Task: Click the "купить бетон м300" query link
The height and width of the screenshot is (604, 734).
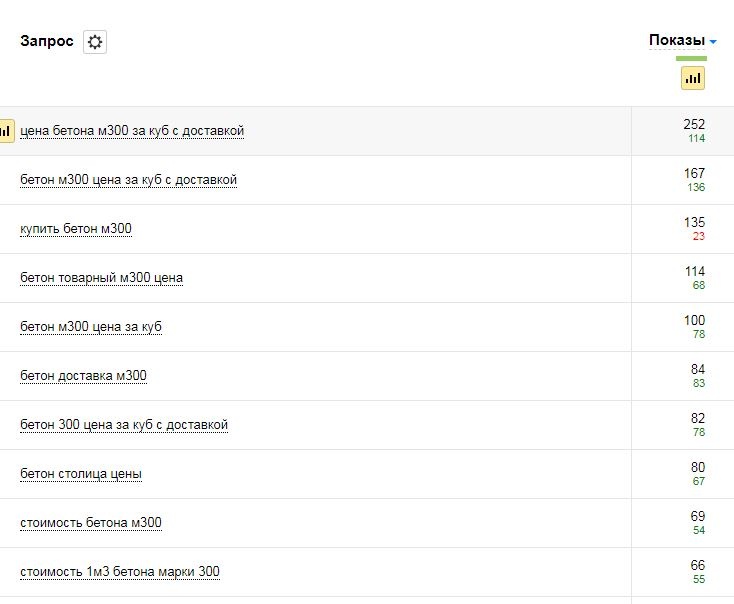Action: click(76, 229)
